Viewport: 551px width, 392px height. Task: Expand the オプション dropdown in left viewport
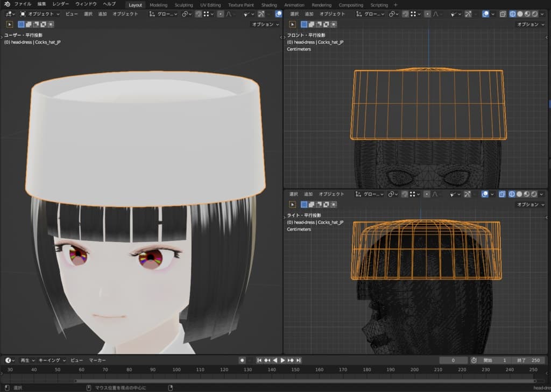(x=265, y=24)
